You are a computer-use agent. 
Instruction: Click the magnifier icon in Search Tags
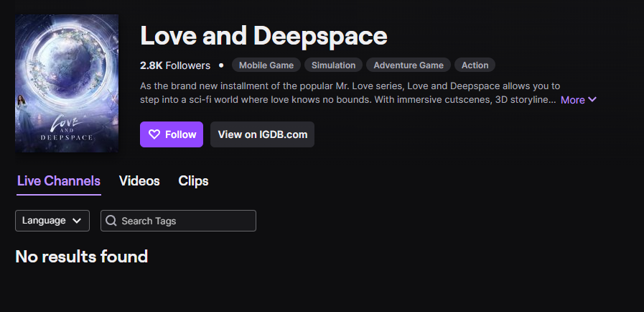(x=111, y=221)
